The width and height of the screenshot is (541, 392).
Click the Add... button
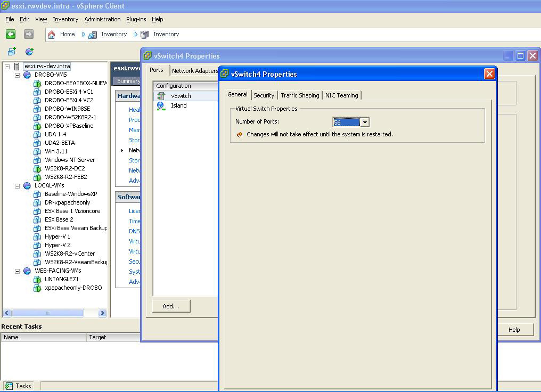pos(171,306)
